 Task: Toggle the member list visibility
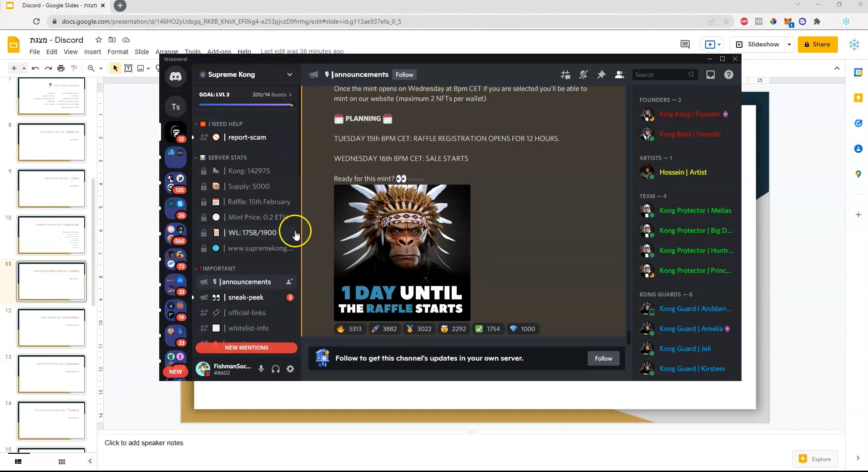(x=620, y=75)
